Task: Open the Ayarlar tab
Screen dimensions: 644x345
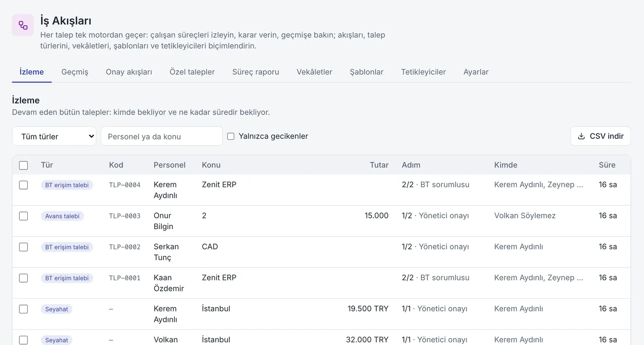Action: pos(476,72)
